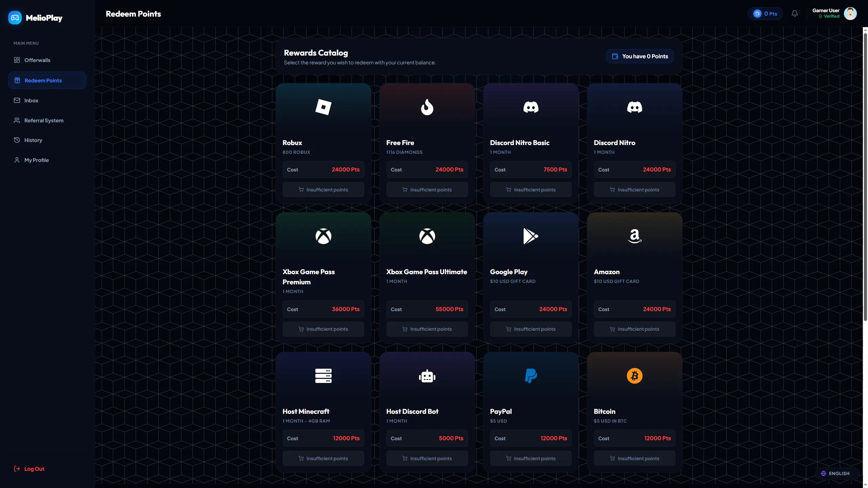
Task: Click the Verified status label
Action: (x=829, y=16)
